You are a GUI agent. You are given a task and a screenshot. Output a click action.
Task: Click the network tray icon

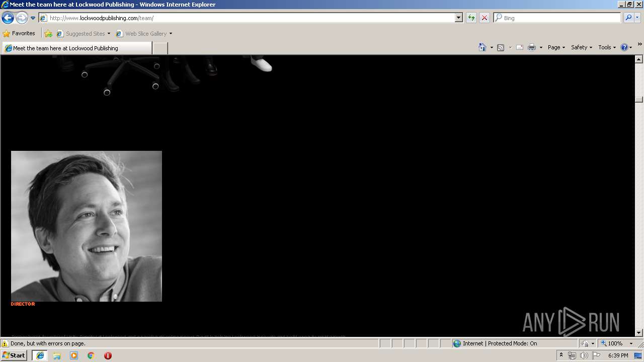[x=572, y=355]
